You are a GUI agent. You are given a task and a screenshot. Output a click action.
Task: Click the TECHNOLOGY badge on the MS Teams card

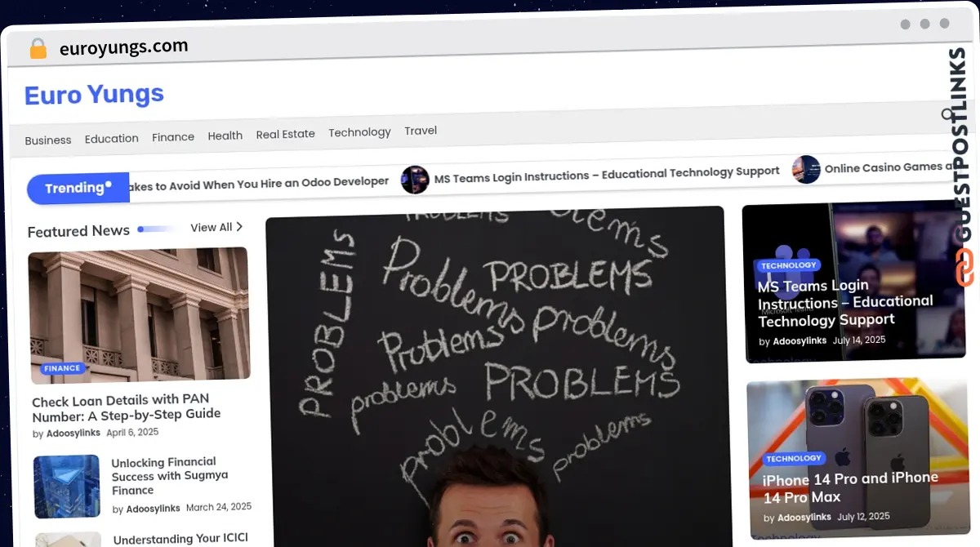pyautogui.click(x=789, y=265)
